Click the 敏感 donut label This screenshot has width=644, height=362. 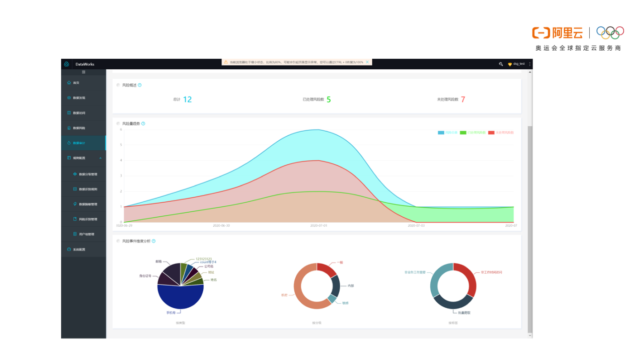346,303
